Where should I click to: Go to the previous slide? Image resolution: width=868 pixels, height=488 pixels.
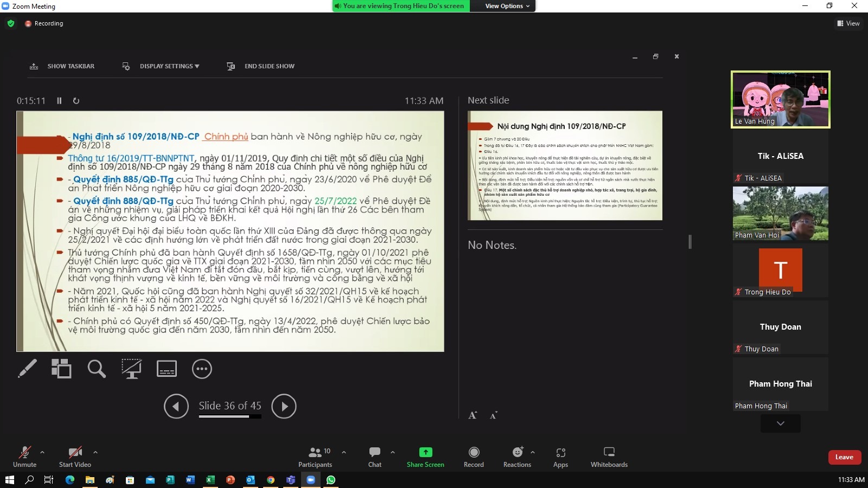[176, 406]
